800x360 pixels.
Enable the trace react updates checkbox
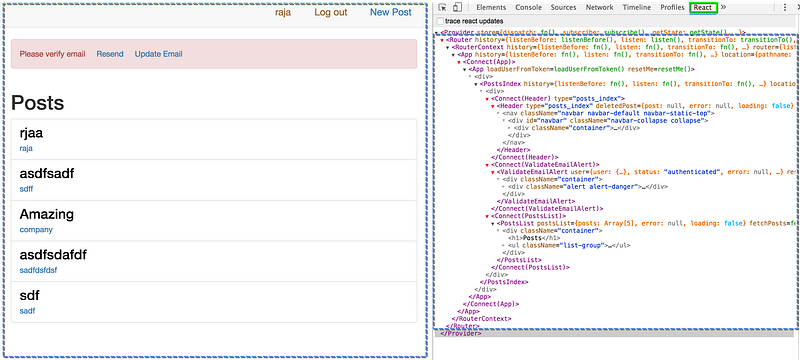point(440,21)
